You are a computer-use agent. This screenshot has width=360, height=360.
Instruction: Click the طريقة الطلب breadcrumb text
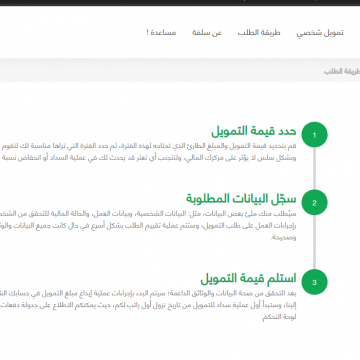click(342, 71)
